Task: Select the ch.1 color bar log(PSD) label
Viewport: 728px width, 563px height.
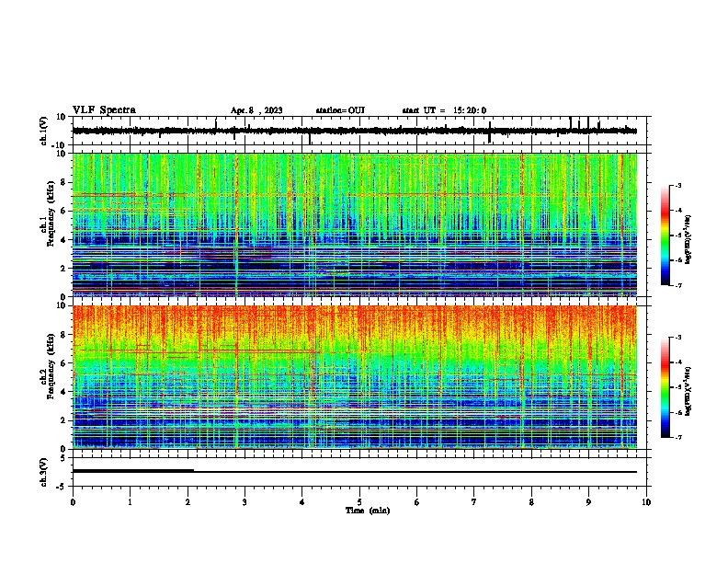Action: (x=688, y=239)
